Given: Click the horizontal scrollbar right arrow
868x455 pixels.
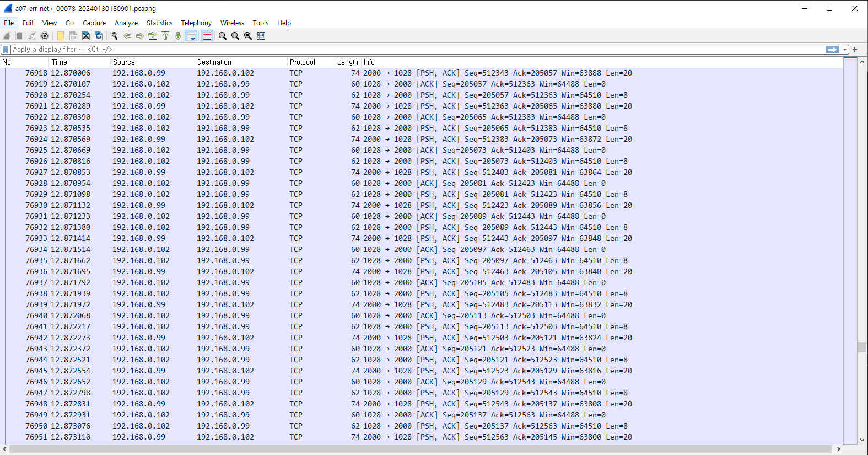Looking at the screenshot, I should point(839,449).
